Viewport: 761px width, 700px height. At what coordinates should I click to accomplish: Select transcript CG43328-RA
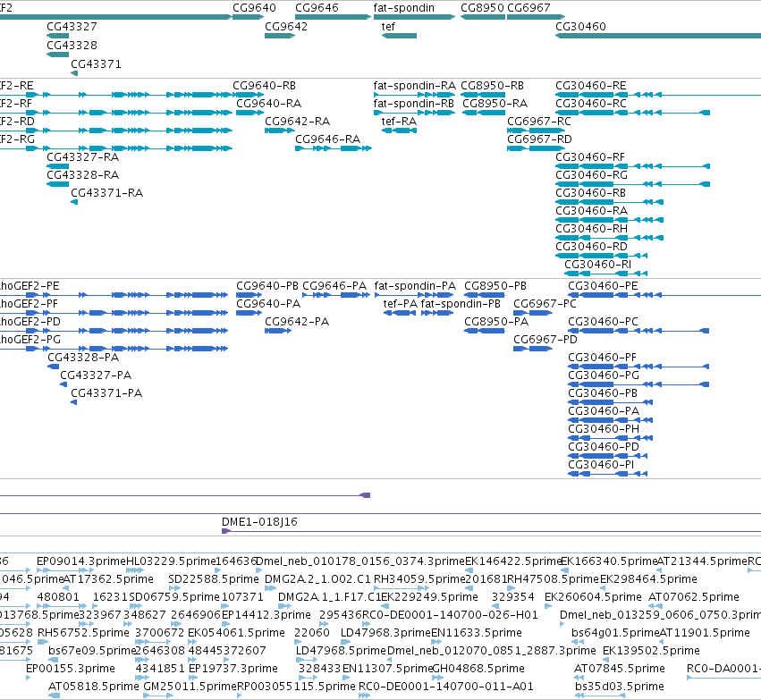[x=82, y=175]
